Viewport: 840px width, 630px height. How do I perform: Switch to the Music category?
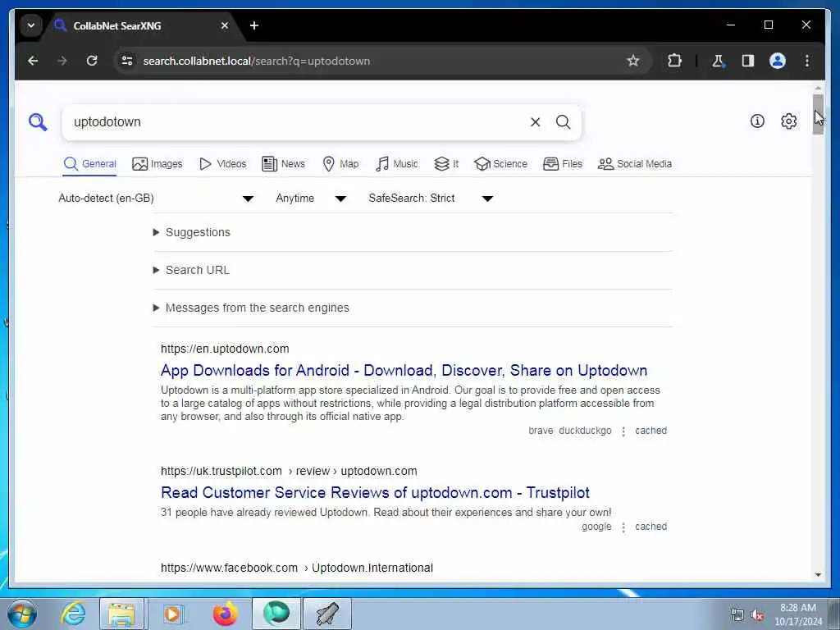tap(397, 164)
